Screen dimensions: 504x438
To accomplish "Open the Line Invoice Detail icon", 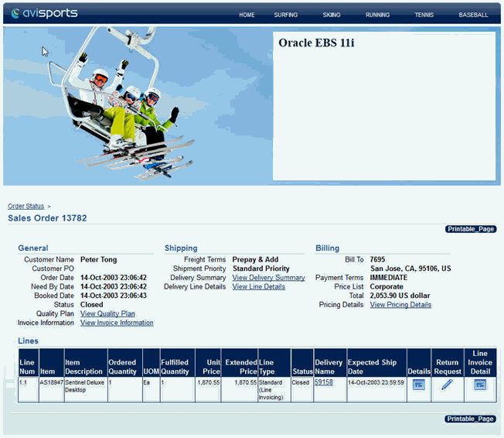I will click(x=480, y=385).
